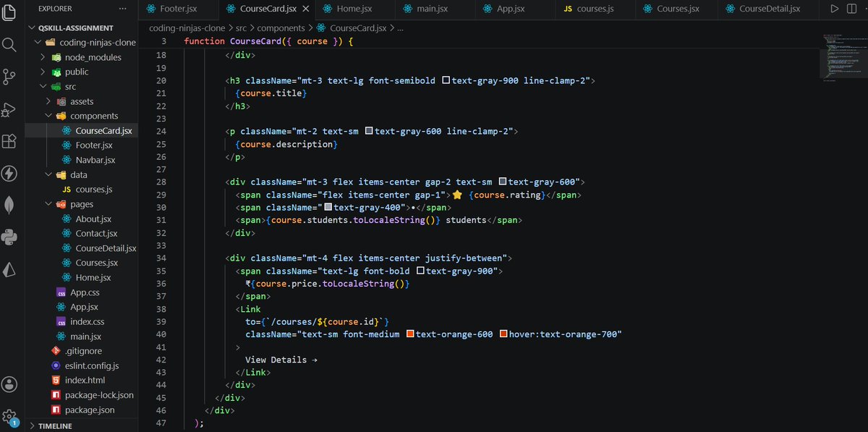868x432 pixels.
Task: Click the coding-ninjas-clone breadcrumb
Action: coord(187,28)
